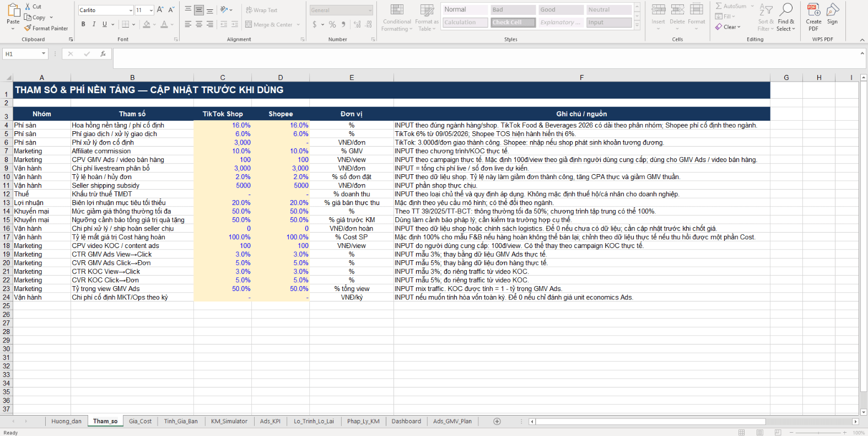Open the Borders dropdown arrow
Viewport: 868px width, 436px height.
[134, 24]
